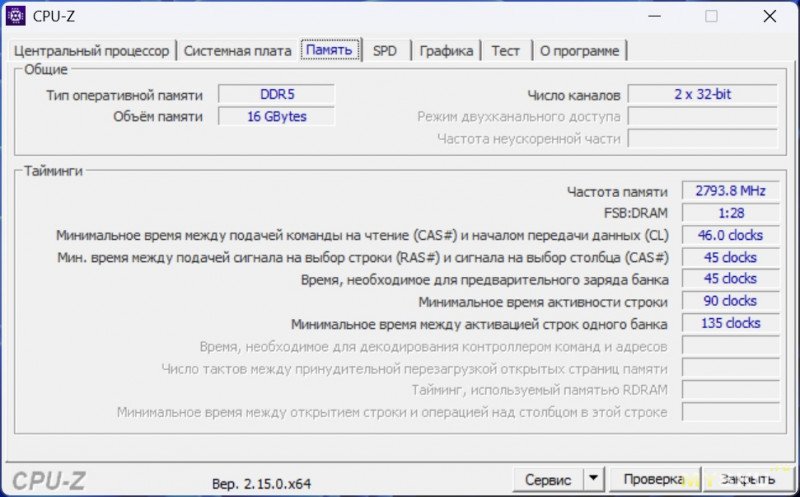The height and width of the screenshot is (497, 800).
Task: Show the О программе tab
Action: pos(579,50)
